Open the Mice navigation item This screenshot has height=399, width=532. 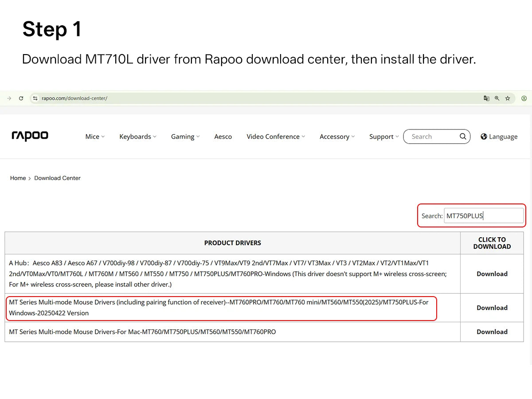(x=92, y=137)
